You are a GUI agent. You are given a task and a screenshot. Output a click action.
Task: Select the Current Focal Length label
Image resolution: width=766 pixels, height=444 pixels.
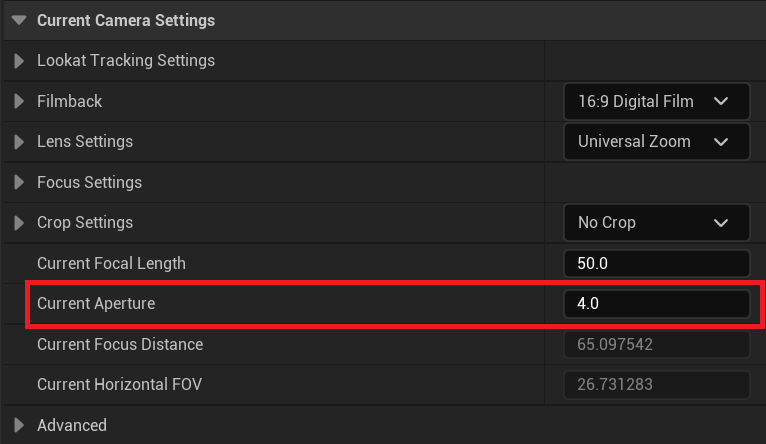[x=111, y=263]
